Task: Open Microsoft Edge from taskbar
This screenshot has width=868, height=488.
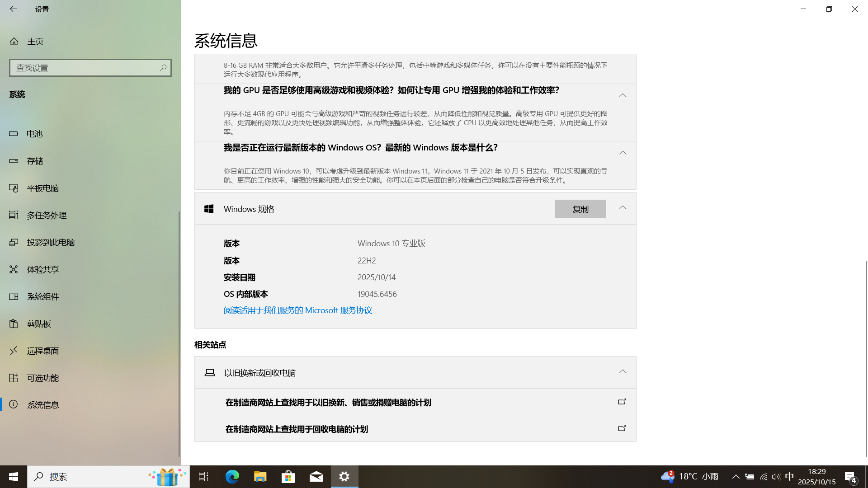Action: (x=232, y=476)
